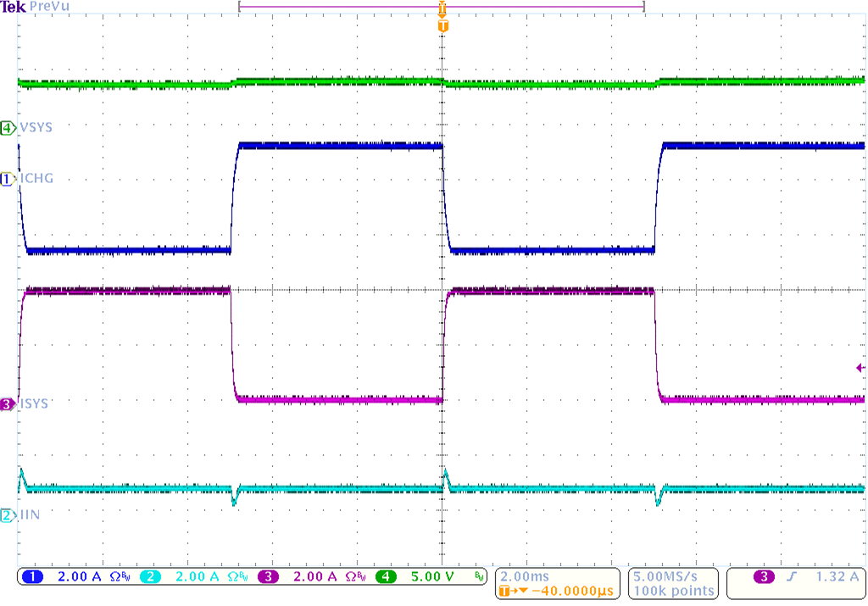
Task: Click the Channel 3 badge in trigger panel
Action: [x=763, y=576]
